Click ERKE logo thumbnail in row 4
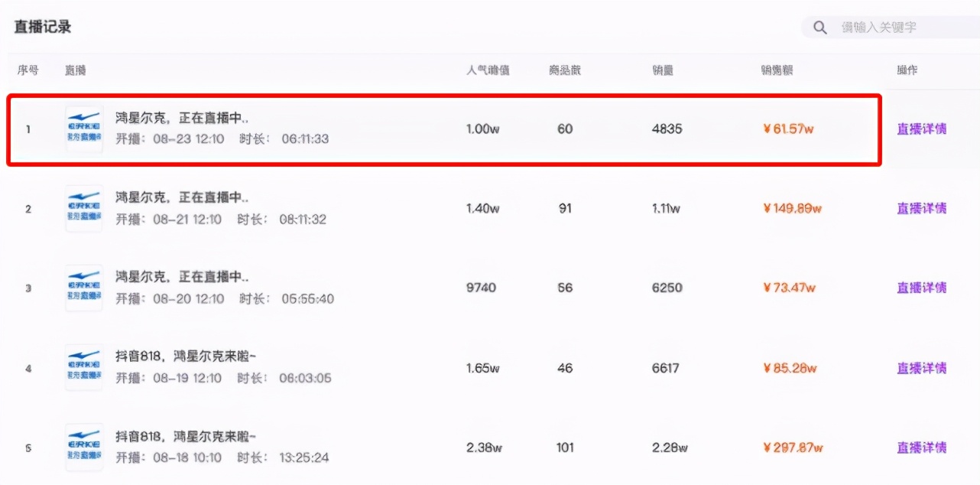This screenshot has height=485, width=980. (x=84, y=367)
